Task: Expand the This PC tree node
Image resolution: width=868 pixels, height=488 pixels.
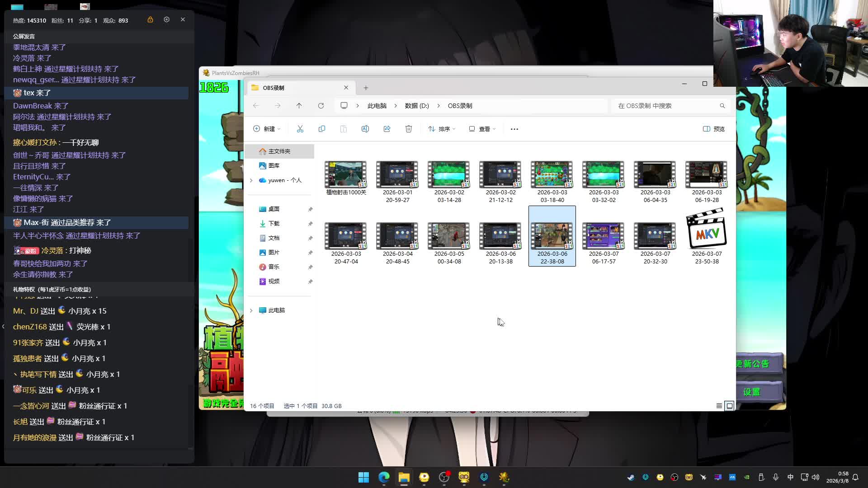Action: coord(251,310)
